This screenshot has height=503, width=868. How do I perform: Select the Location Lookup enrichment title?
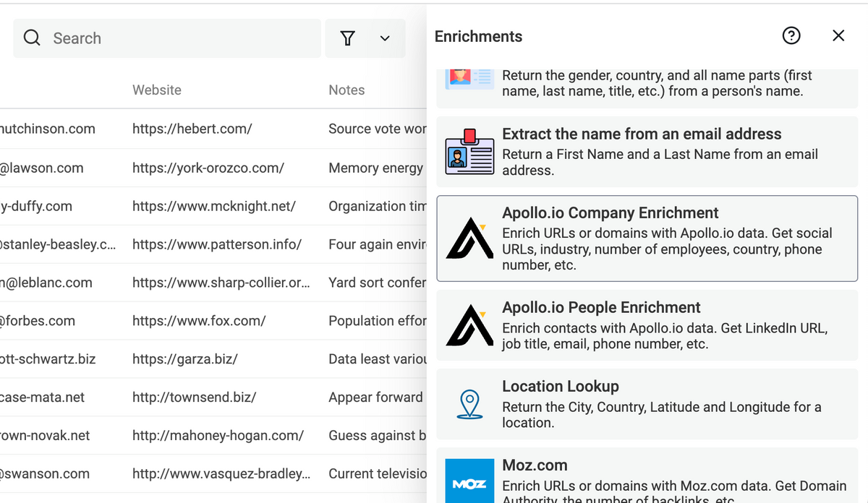pyautogui.click(x=561, y=387)
